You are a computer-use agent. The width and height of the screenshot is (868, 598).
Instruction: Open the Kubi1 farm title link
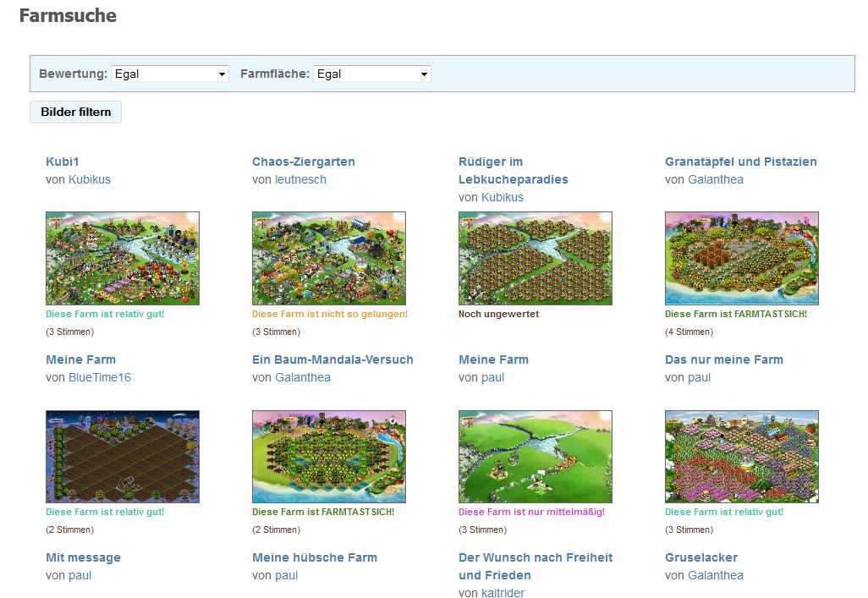63,162
